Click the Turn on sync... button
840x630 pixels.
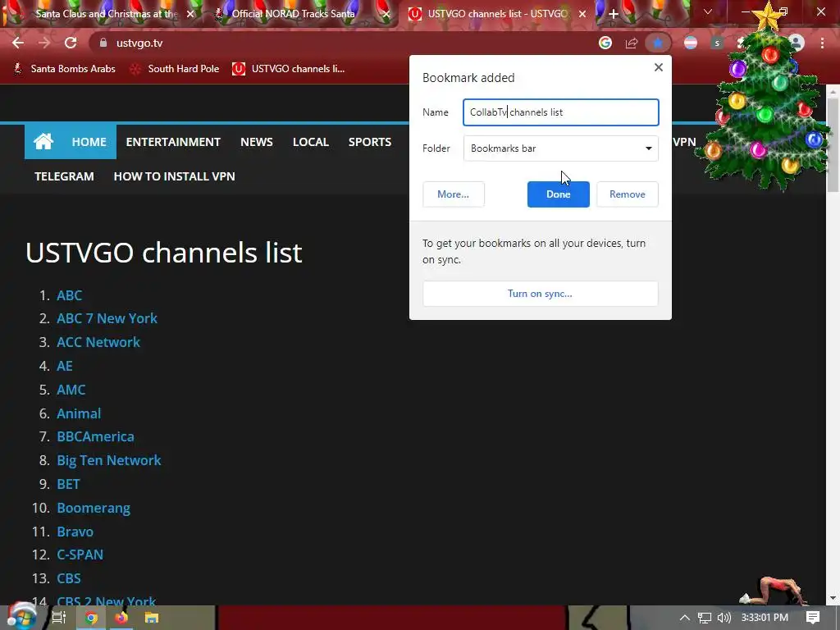point(540,294)
